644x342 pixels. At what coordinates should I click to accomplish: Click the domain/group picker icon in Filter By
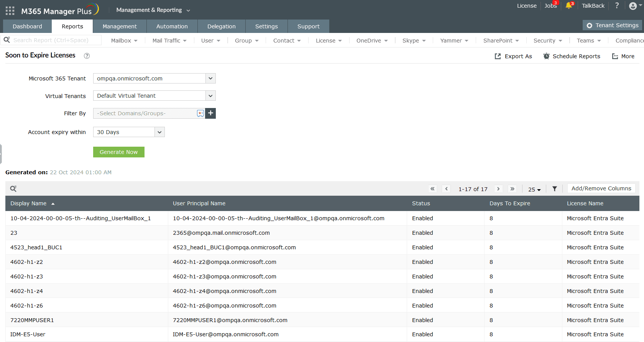(x=200, y=113)
